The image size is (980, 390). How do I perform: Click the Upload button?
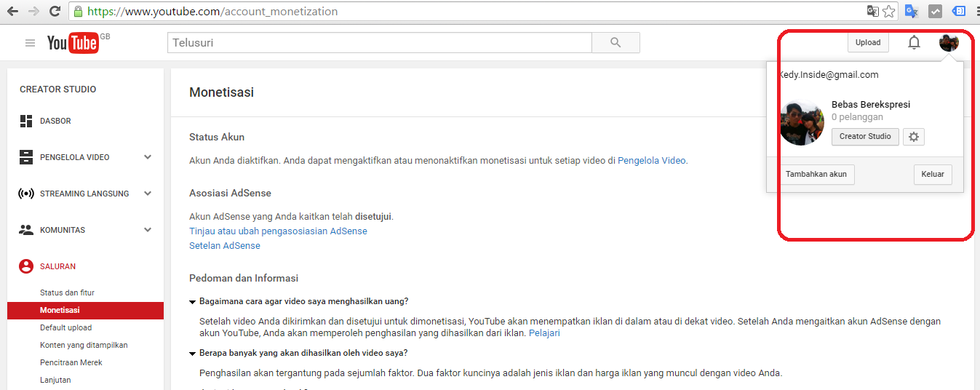[868, 42]
